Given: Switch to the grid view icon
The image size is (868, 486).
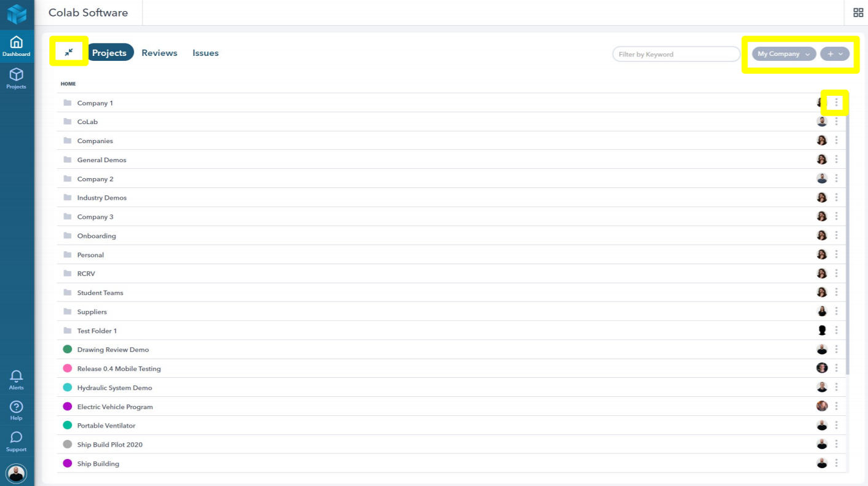Looking at the screenshot, I should [x=858, y=13].
